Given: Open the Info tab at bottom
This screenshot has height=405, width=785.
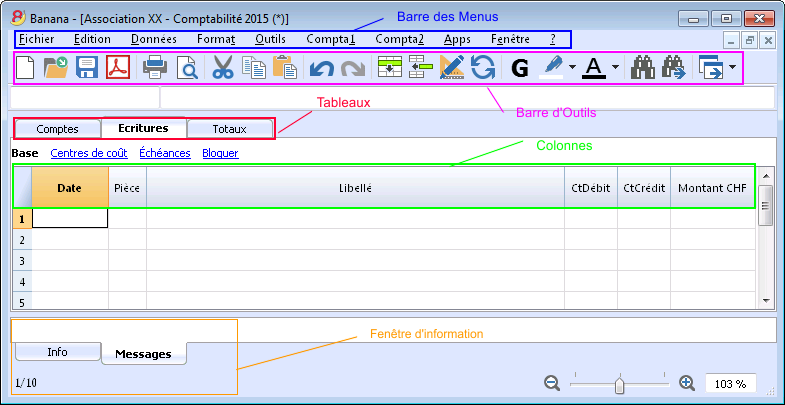Looking at the screenshot, I should (x=58, y=352).
